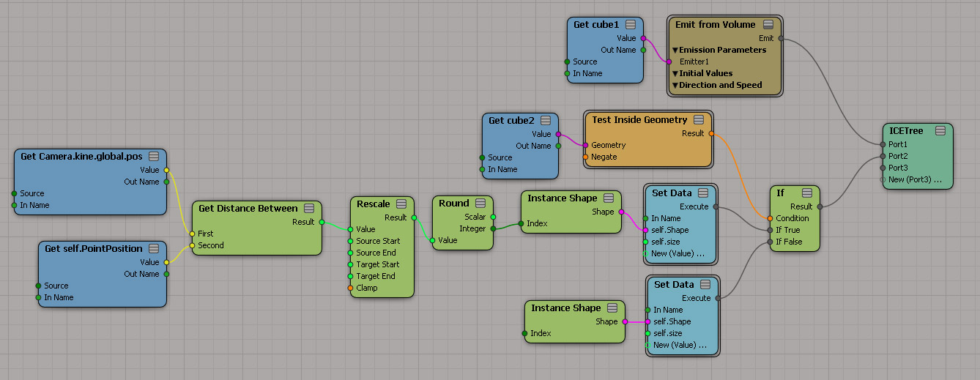Click the Get Camera.kine.global.pos node icon
The image size is (980, 380).
coord(154,157)
